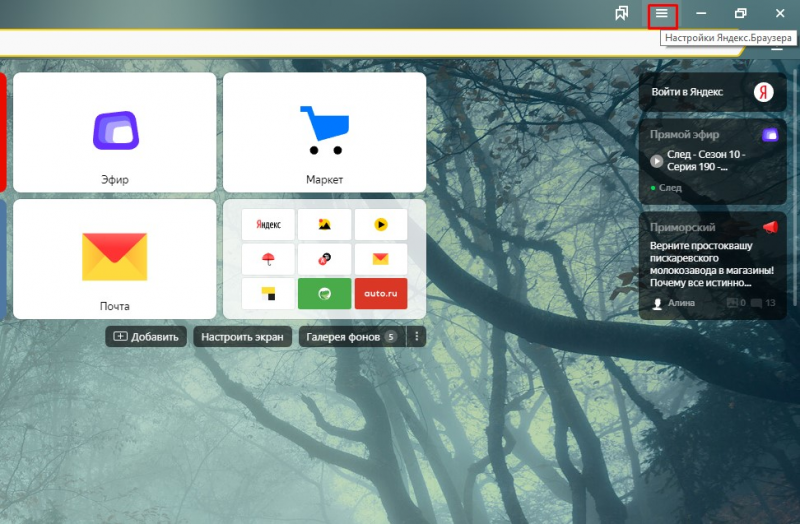
Task: Click the red megaphone icon
Action: [x=770, y=227]
